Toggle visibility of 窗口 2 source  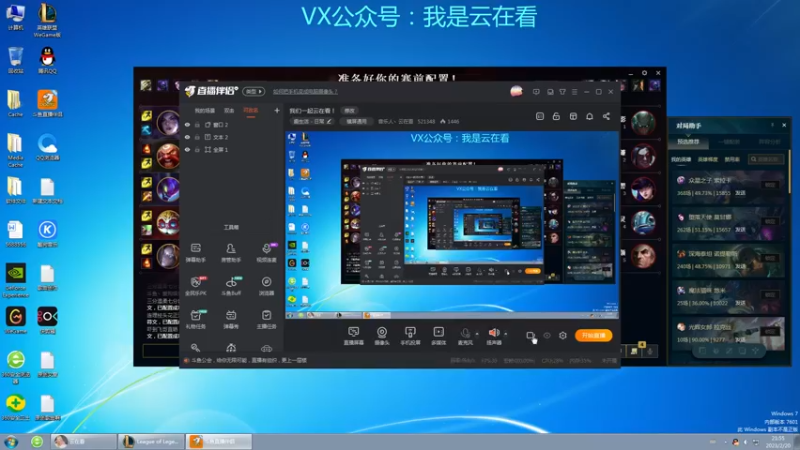tap(187, 124)
